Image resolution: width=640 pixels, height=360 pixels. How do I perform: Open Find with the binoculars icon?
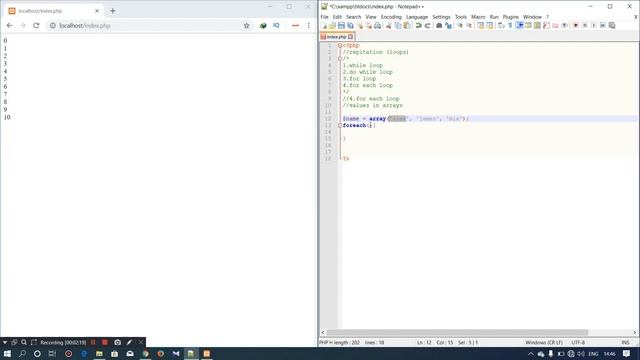[439, 26]
